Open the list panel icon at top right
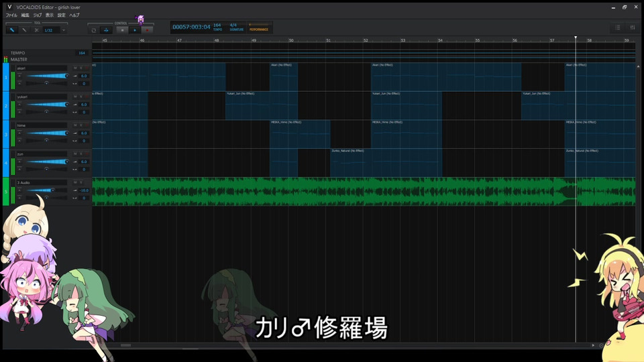The image size is (644, 362). click(x=618, y=27)
